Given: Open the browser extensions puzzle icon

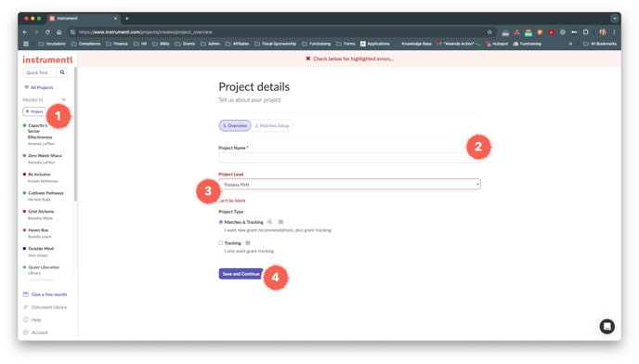Looking at the screenshot, I should click(x=586, y=32).
